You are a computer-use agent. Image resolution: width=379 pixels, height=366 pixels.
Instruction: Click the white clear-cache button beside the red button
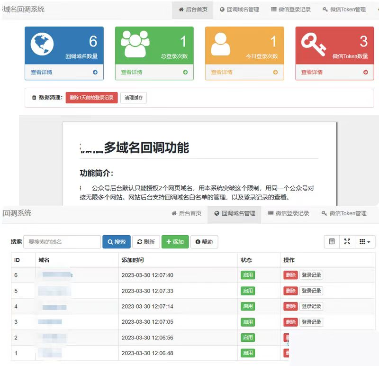click(x=134, y=98)
